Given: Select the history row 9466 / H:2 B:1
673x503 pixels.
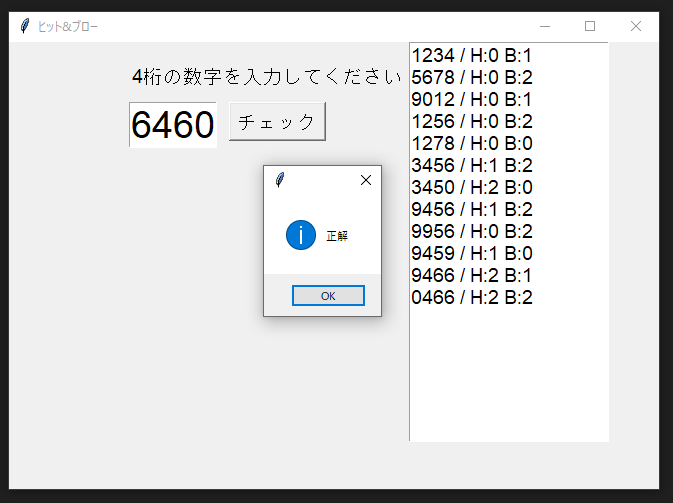Looking at the screenshot, I should (471, 276).
